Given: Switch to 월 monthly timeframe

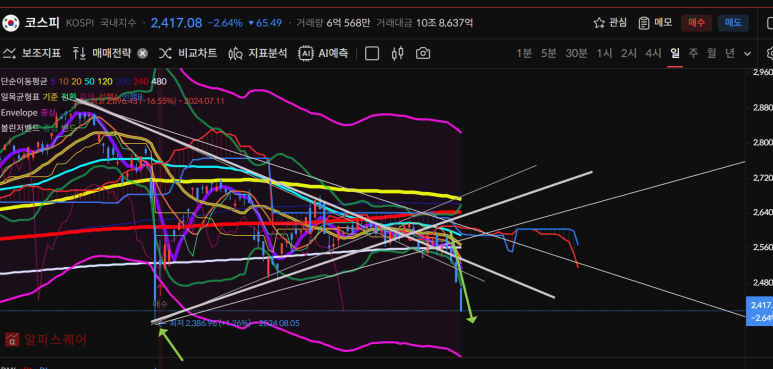Looking at the screenshot, I should point(711,53).
